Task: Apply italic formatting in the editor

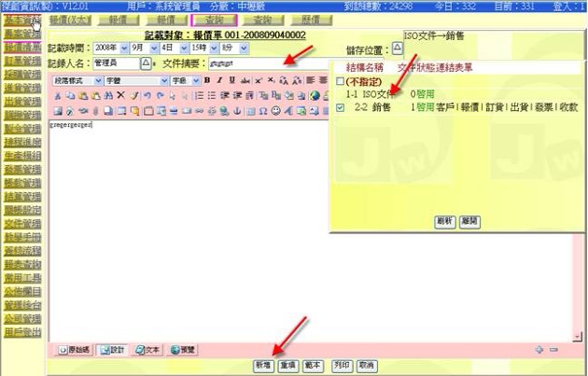Action: tap(218, 81)
